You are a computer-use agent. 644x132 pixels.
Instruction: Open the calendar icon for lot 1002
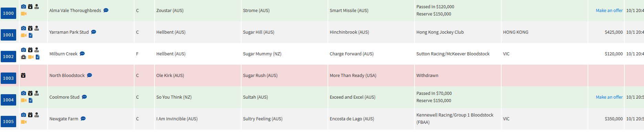point(30,50)
